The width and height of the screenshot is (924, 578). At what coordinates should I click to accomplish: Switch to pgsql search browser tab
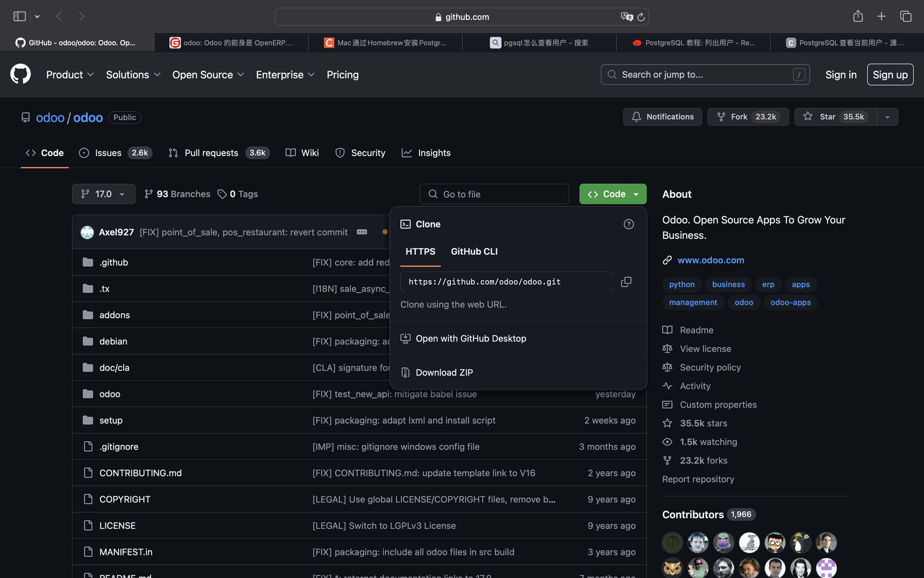tap(539, 42)
